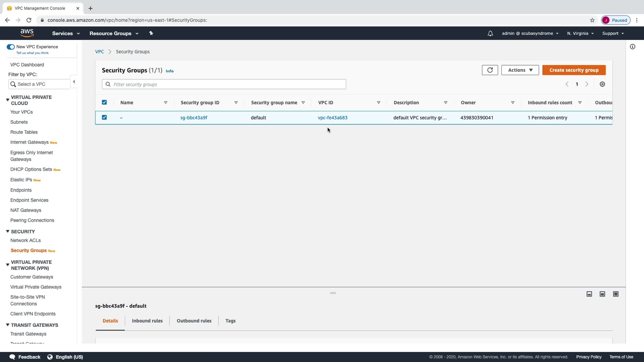Open Route Tables in sidebar
Screen dimensions: 644x362
tap(24, 132)
